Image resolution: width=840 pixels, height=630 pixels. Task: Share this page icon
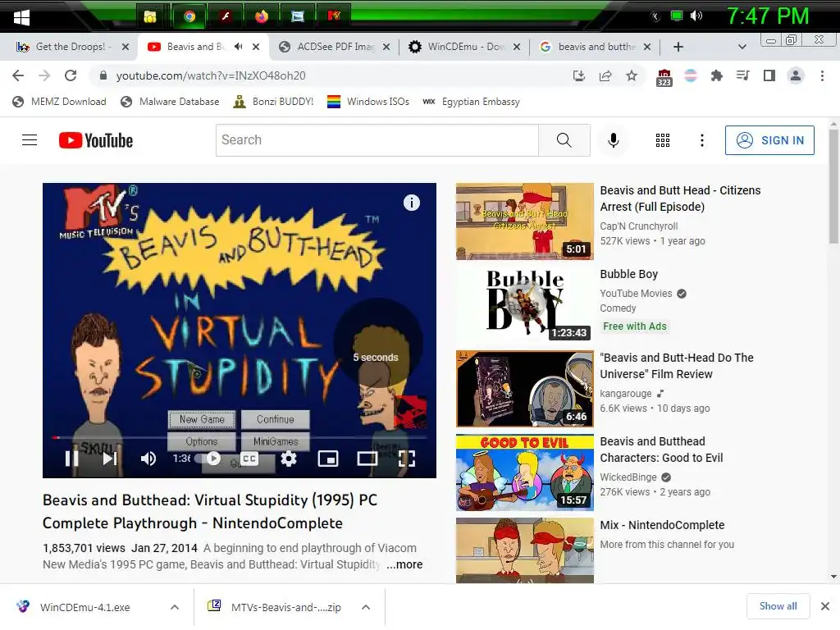[x=605, y=75]
